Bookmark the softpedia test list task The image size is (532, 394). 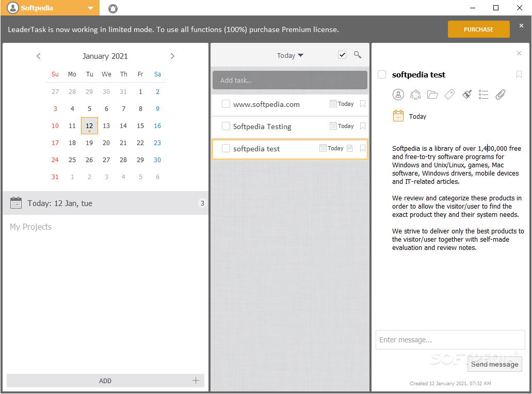pos(362,148)
